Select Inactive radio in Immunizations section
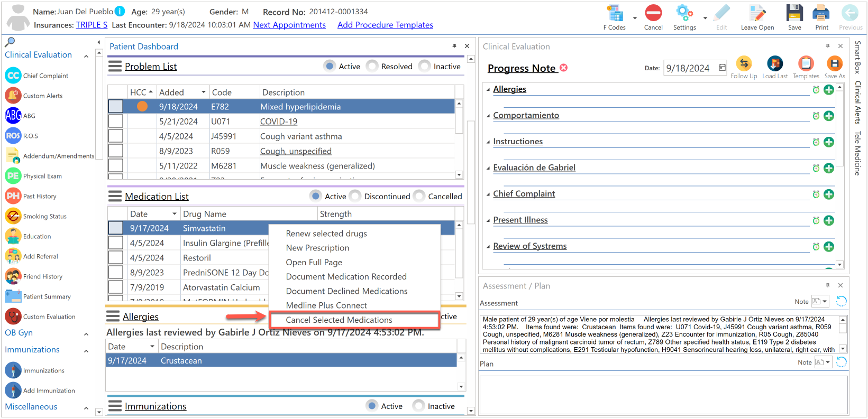Image resolution: width=868 pixels, height=419 pixels. coord(418,406)
